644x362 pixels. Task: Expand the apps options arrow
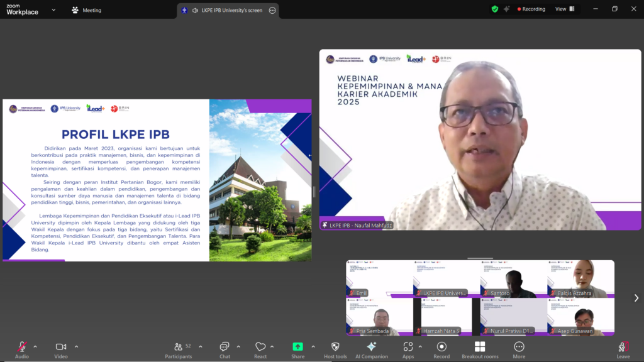click(420, 347)
